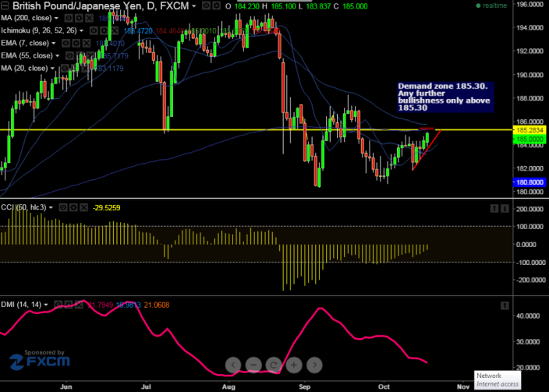Click the FXCM sponsor logo
This screenshot has width=549, height=392.
point(40,362)
